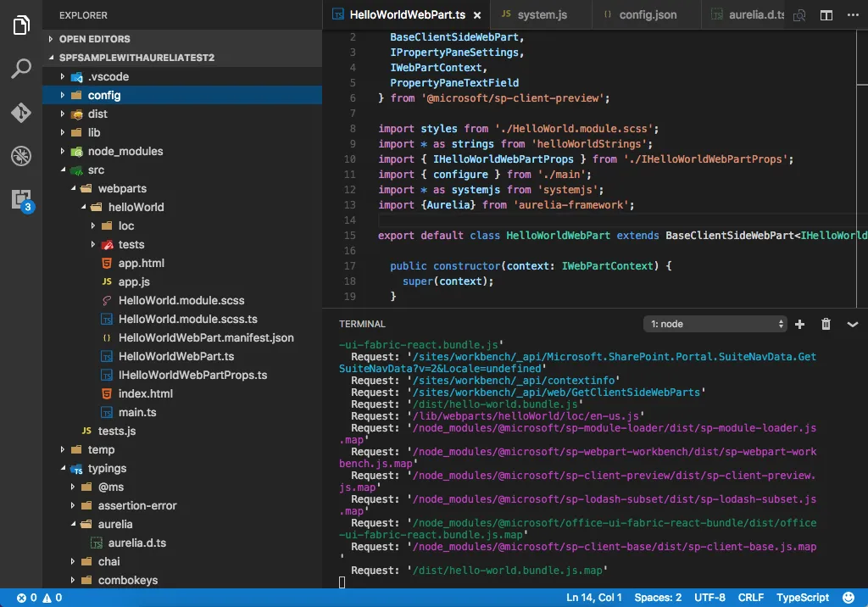Open the Debug view icon

coord(21,156)
